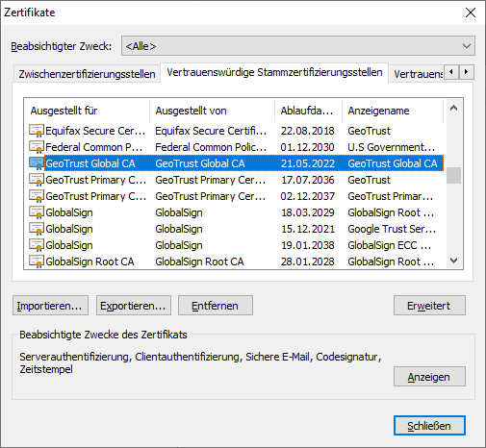The height and width of the screenshot is (448, 486).
Task: Select Vertrauenswürdige Stammzertifizierungsstellen tab
Action: click(x=274, y=73)
